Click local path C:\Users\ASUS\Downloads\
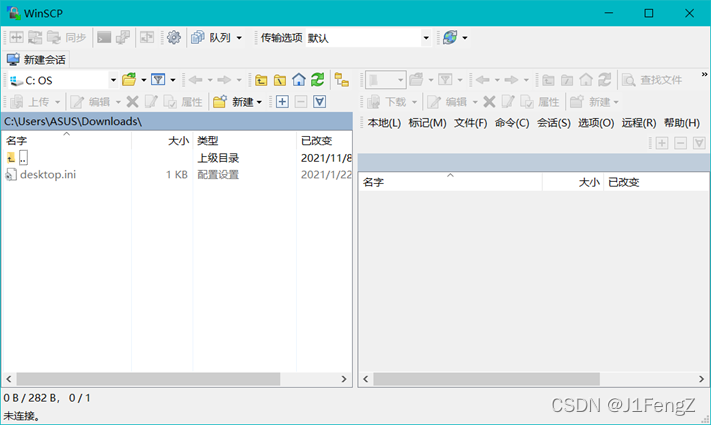Screen dimensions: 711x425 (73, 122)
